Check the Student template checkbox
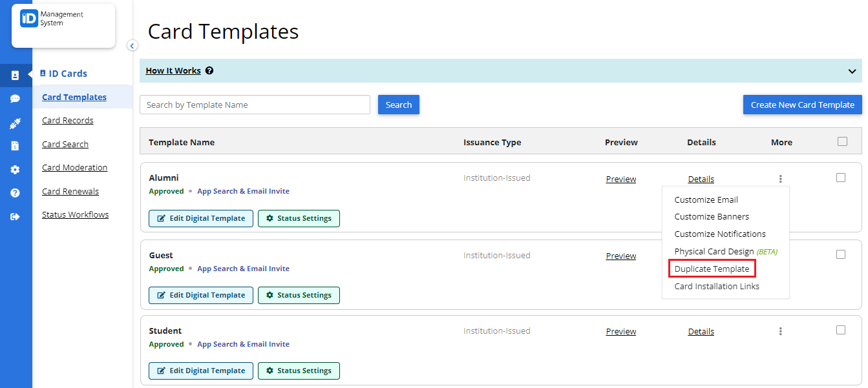Viewport: 868px width, 388px height. [x=841, y=330]
